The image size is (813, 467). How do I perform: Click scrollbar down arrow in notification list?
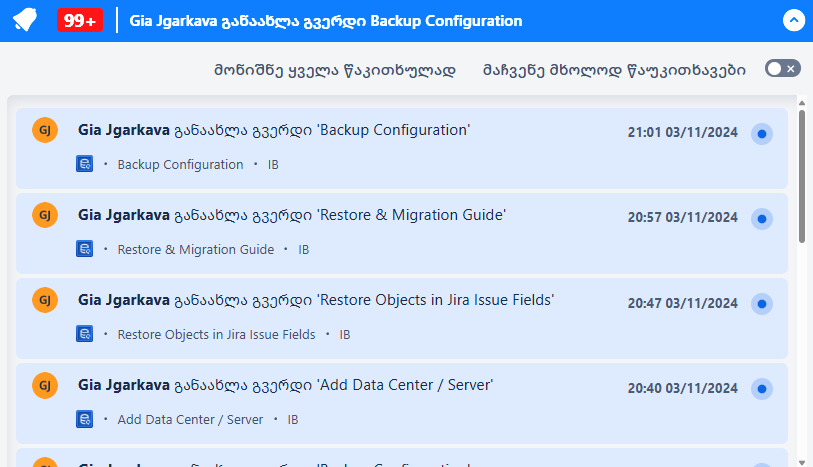(x=802, y=463)
